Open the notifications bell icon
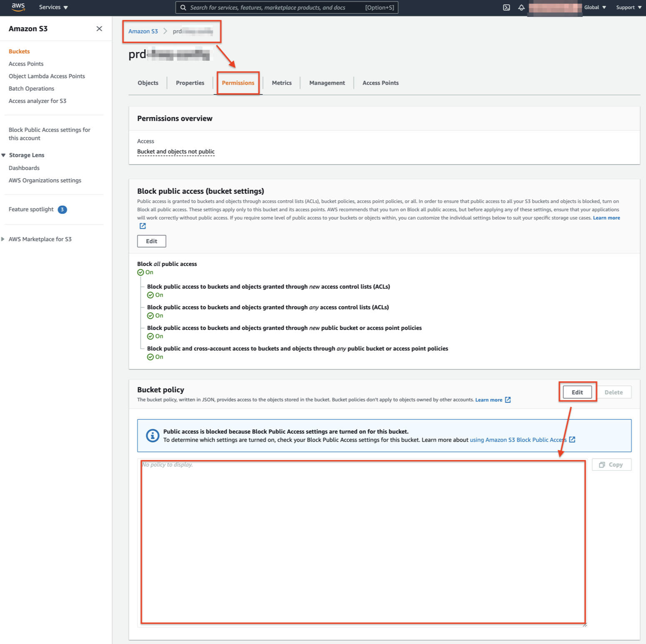The width and height of the screenshot is (646, 644). pos(521,7)
